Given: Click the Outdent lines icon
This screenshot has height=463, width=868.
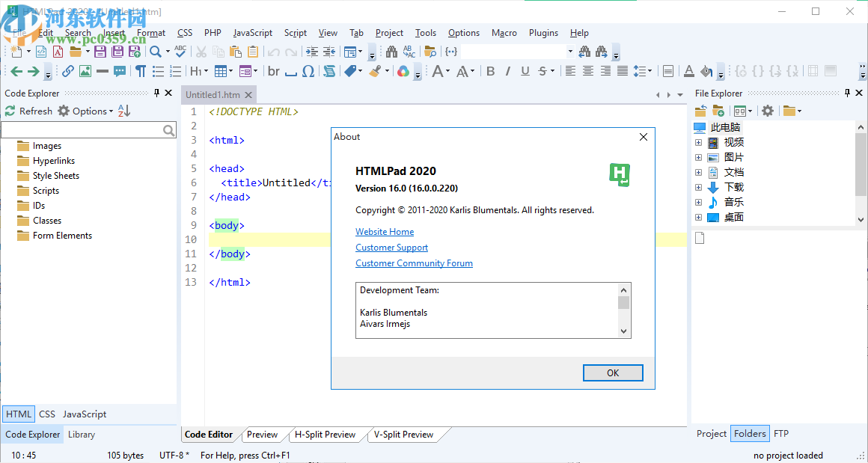Looking at the screenshot, I should [329, 52].
